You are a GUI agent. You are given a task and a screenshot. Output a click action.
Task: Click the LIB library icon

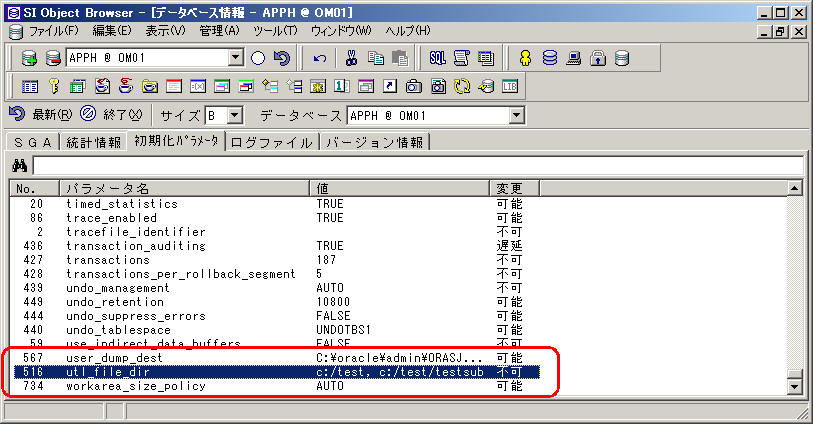click(x=509, y=86)
